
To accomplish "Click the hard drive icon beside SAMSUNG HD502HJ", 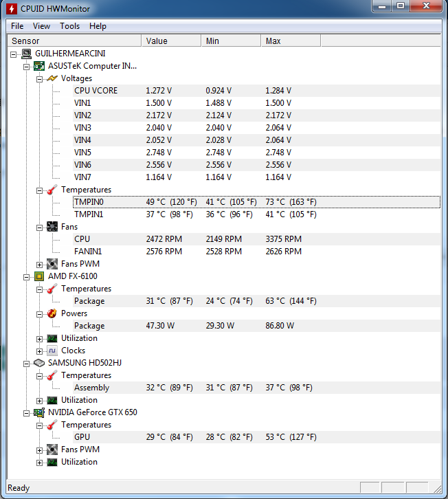I will (39, 363).
